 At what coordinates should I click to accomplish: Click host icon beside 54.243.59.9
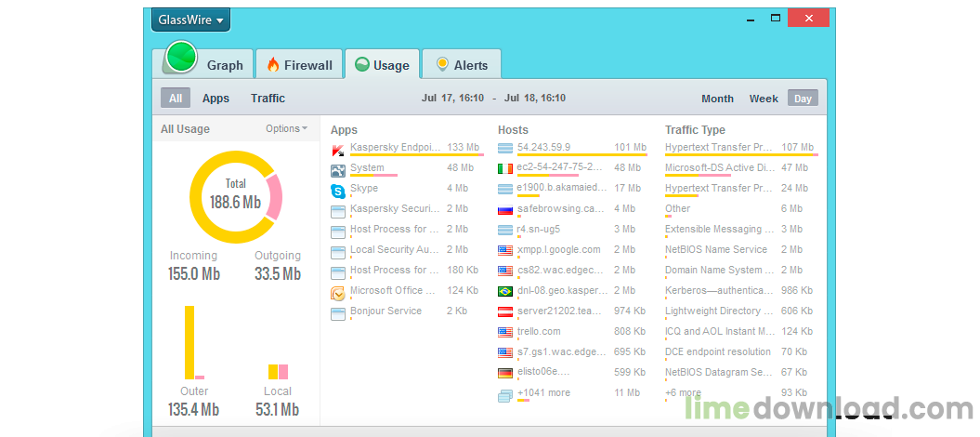pos(505,148)
